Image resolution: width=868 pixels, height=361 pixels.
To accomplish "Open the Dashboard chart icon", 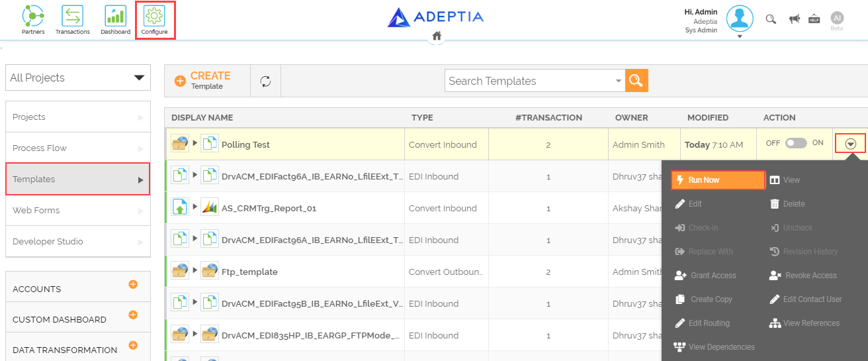I will (x=115, y=16).
